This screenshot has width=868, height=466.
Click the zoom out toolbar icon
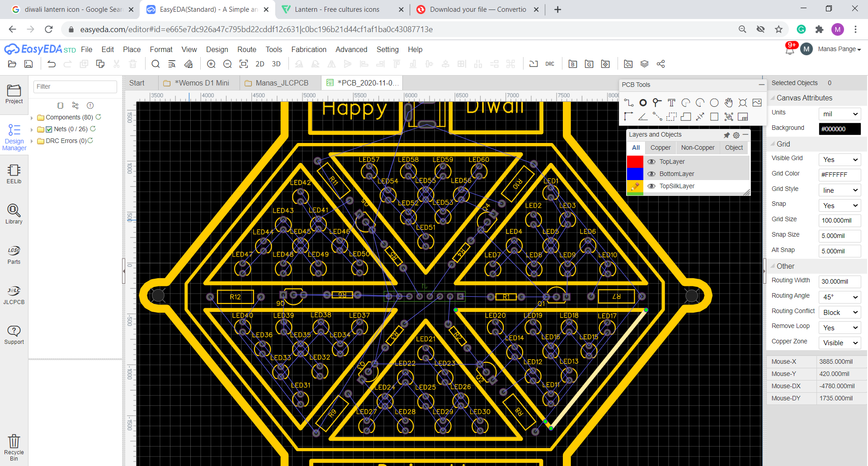(x=227, y=64)
